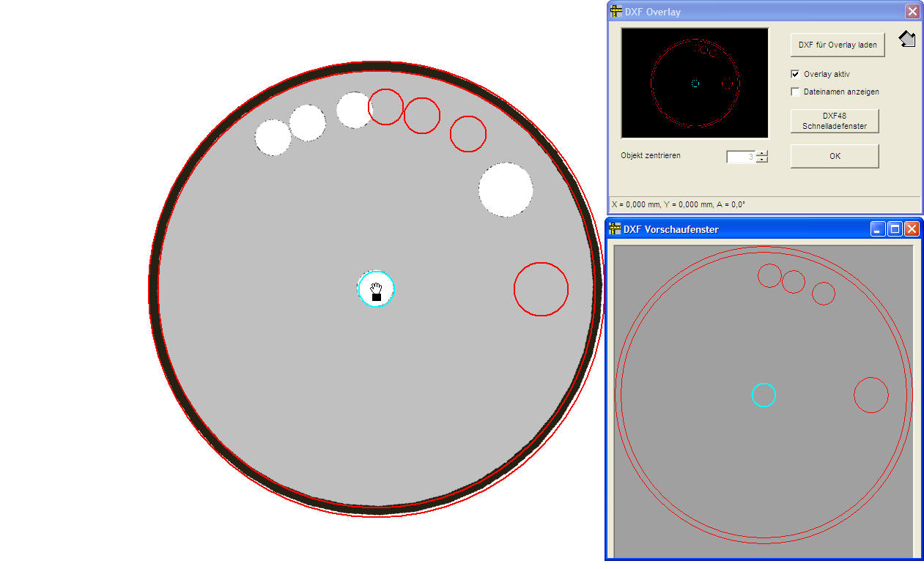Image resolution: width=924 pixels, height=569 pixels.
Task: Decrease the 'Objekt zentrieren' value with down arrow
Action: coord(762,160)
